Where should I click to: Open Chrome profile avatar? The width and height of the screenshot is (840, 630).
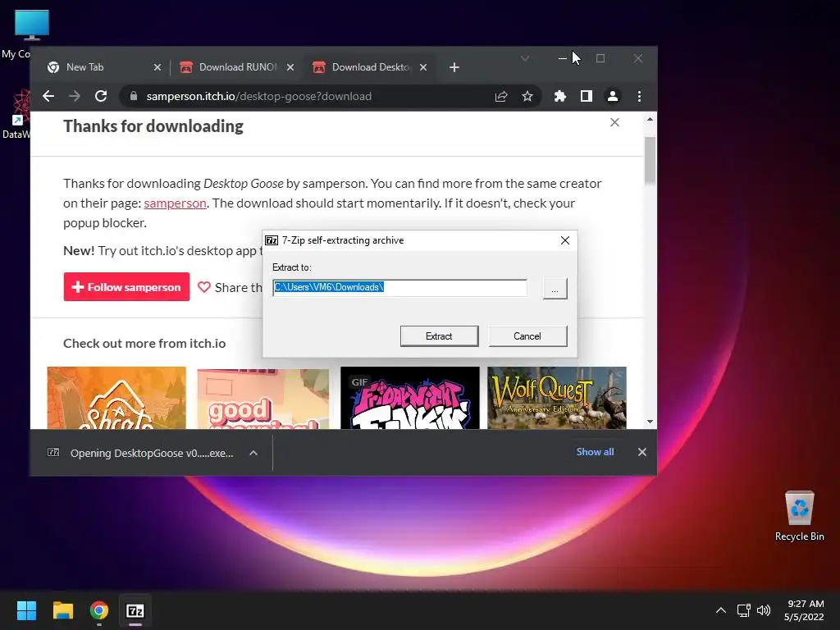(x=612, y=97)
